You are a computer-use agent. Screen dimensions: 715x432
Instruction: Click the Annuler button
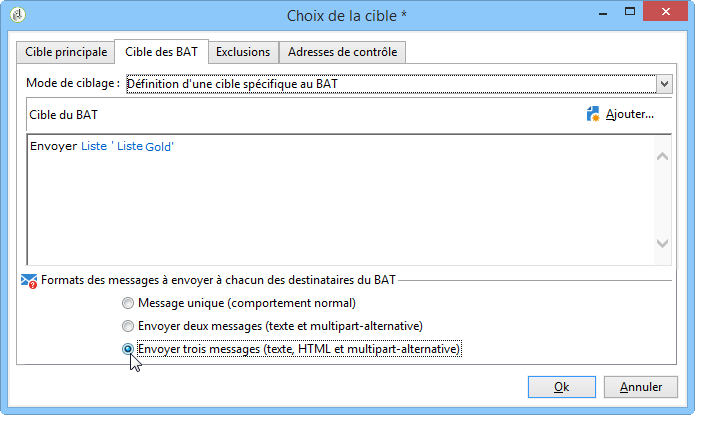tap(641, 387)
